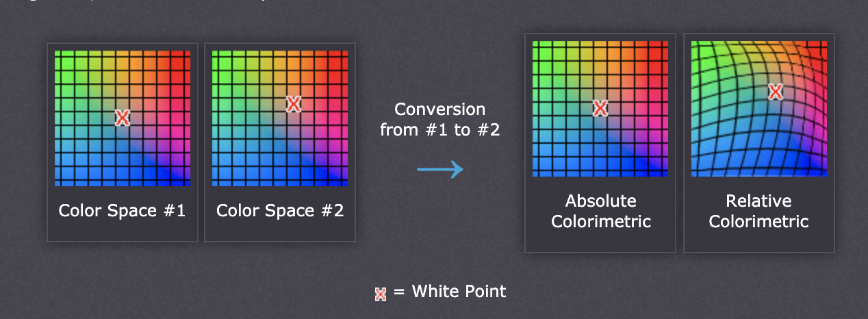The width and height of the screenshot is (868, 319).
Task: Pick the red corner of Color Space #1
Action: point(181,59)
